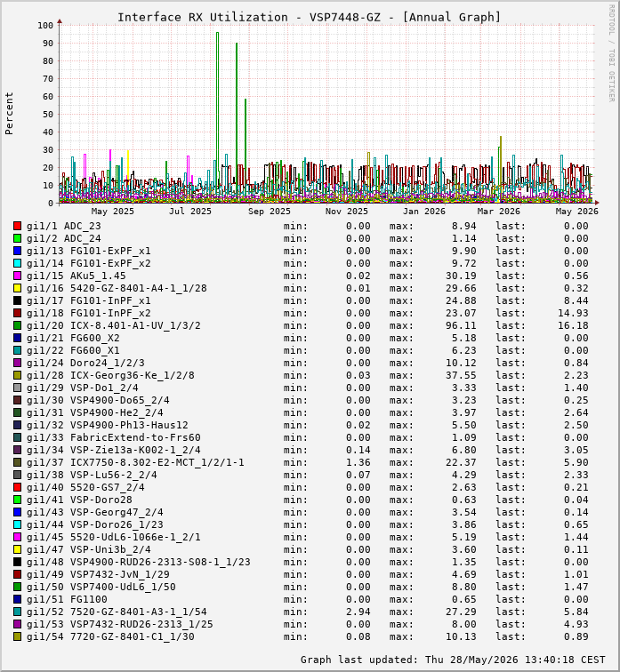Click legend entry gi1/24 Doro24_1/2/3

pyautogui.click(x=85, y=363)
